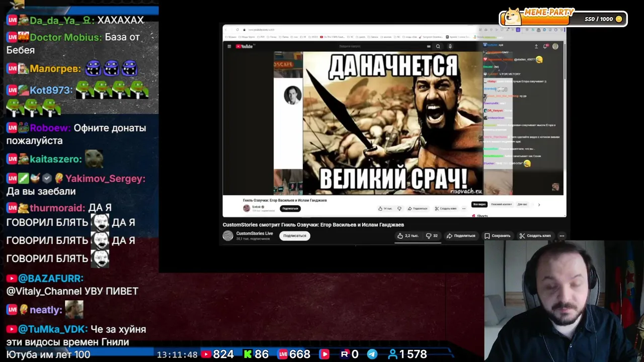This screenshot has width=644, height=362.
Task: Focus the YouTube search input field
Action: tap(382, 46)
